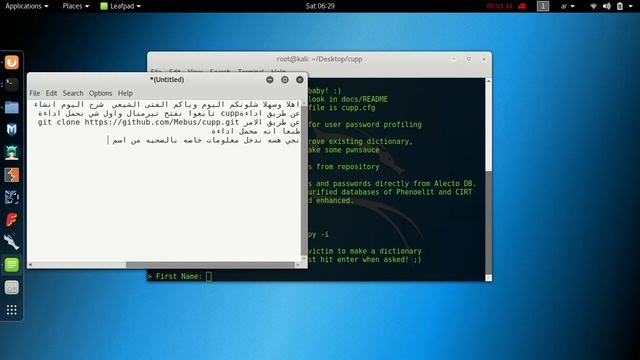
Task: Click the First Name prompt in terminal
Action: coord(180,276)
